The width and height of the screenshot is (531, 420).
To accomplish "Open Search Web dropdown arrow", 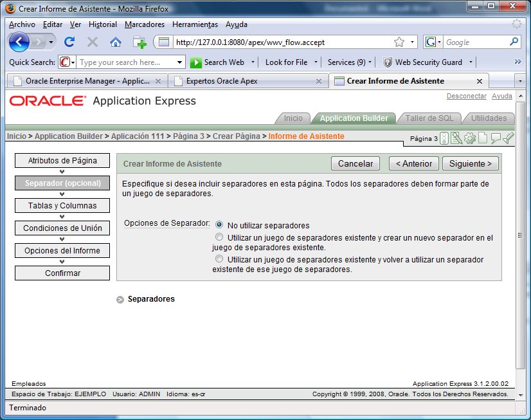I will click(253, 62).
